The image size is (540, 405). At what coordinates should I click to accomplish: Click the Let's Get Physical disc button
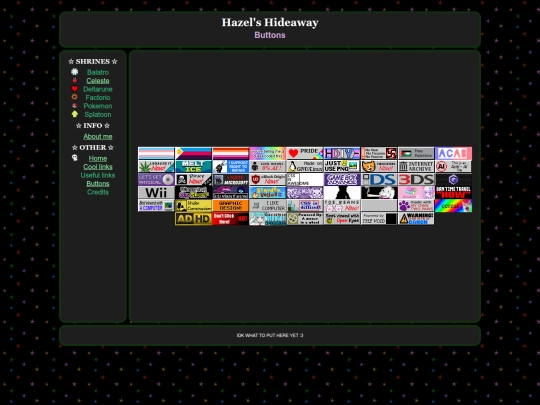156,179
